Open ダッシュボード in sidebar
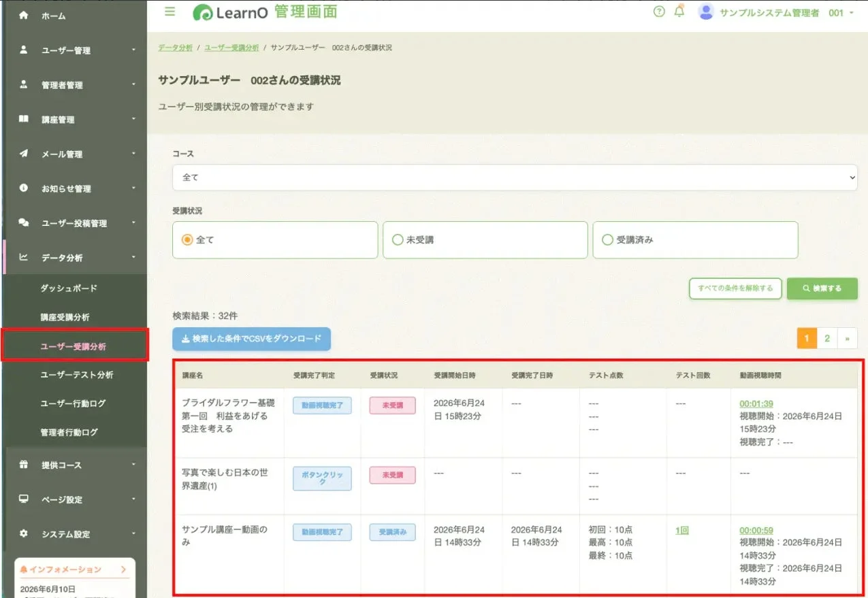Image resolution: width=868 pixels, height=598 pixels. point(69,288)
